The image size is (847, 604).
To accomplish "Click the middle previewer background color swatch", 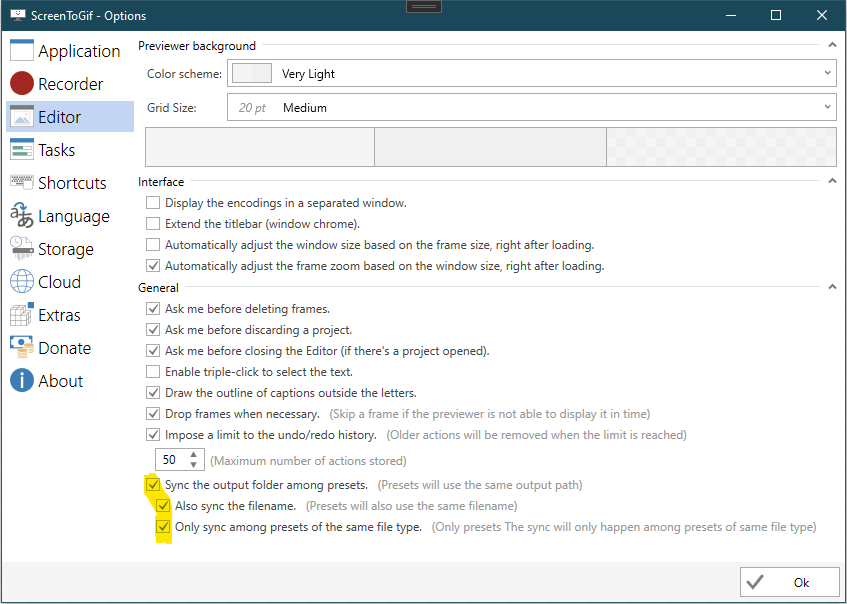I will point(490,147).
